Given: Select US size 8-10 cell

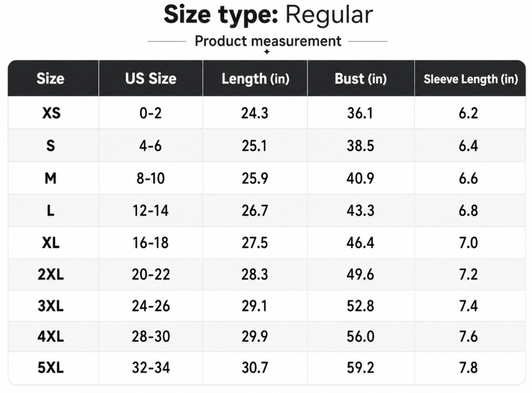Looking at the screenshot, I should pos(151,178).
